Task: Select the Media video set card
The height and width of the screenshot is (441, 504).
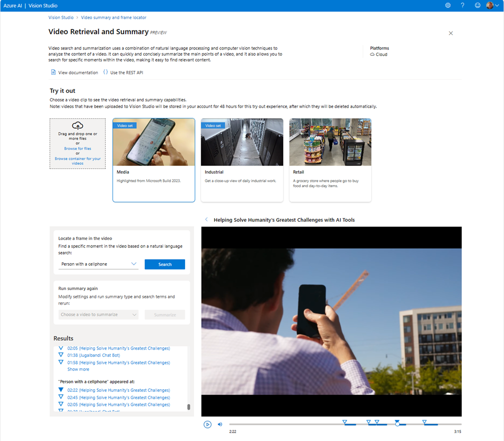Action: pyautogui.click(x=154, y=160)
